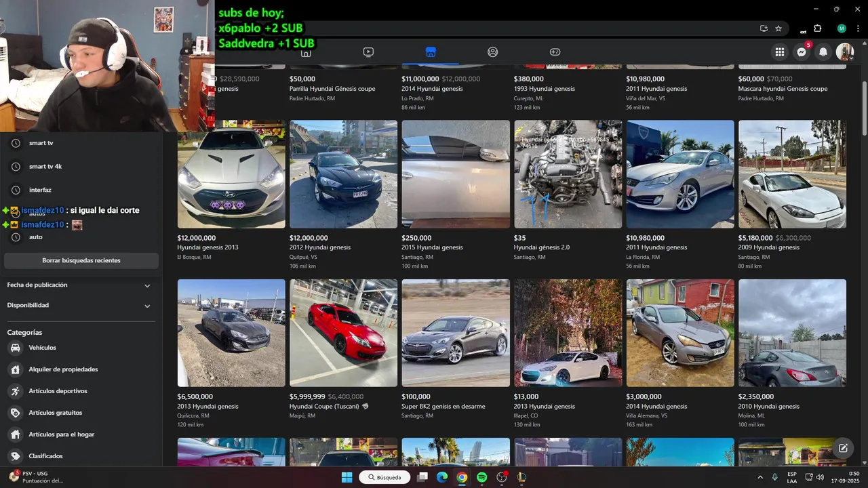Click the install app icon in address bar
This screenshot has width=868, height=488.
point(764,28)
